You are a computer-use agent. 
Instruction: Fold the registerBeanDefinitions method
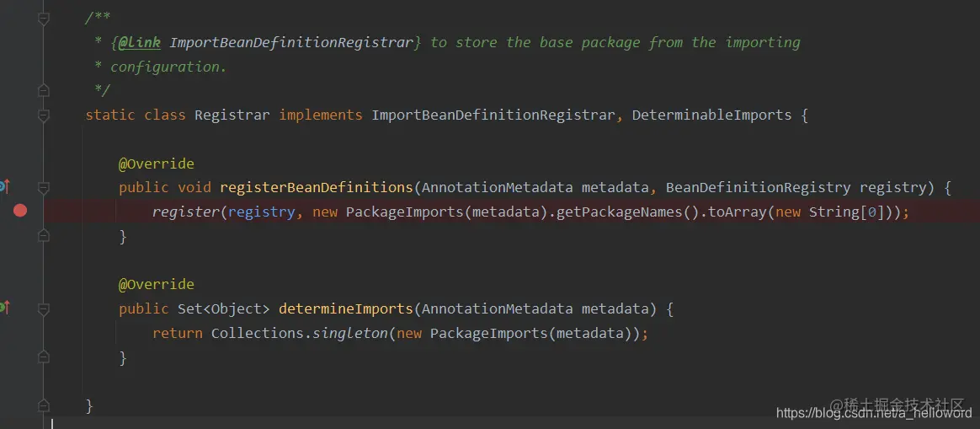[43, 187]
